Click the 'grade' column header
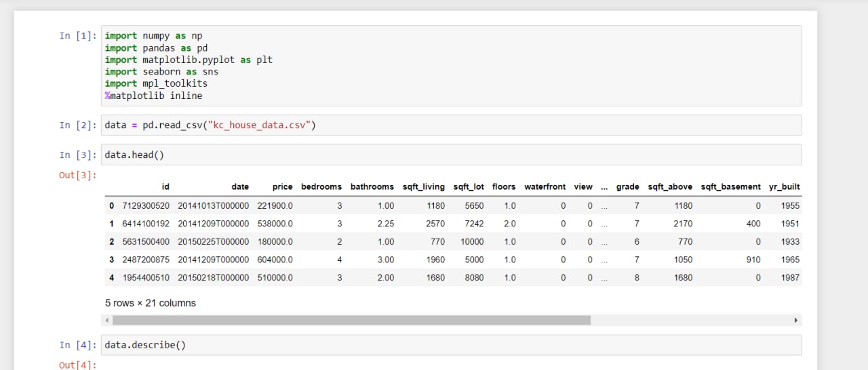 coord(628,186)
